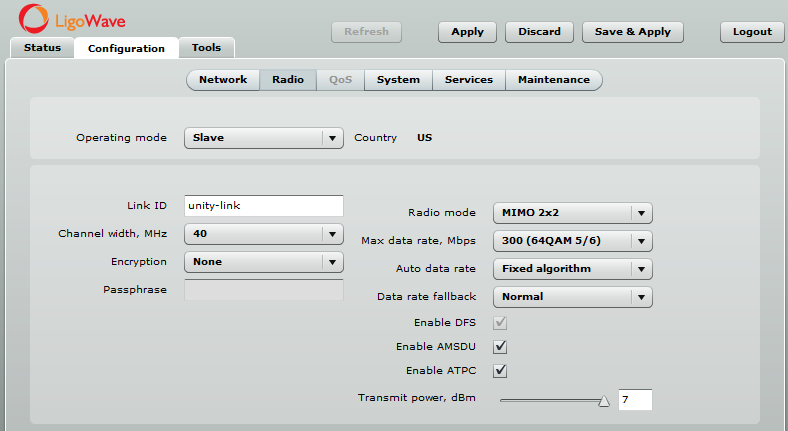The width and height of the screenshot is (788, 431).
Task: Toggle the Enable ATPC checkbox
Action: pyautogui.click(x=501, y=371)
